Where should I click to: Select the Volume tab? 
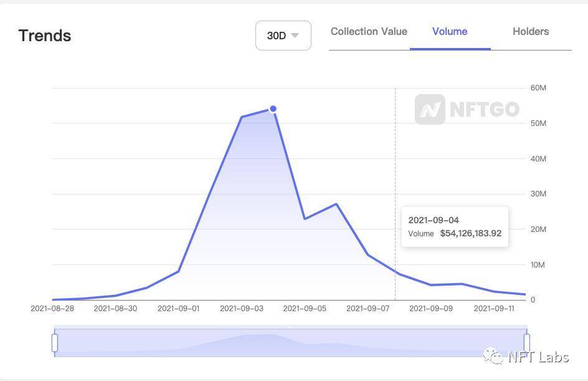pos(450,32)
